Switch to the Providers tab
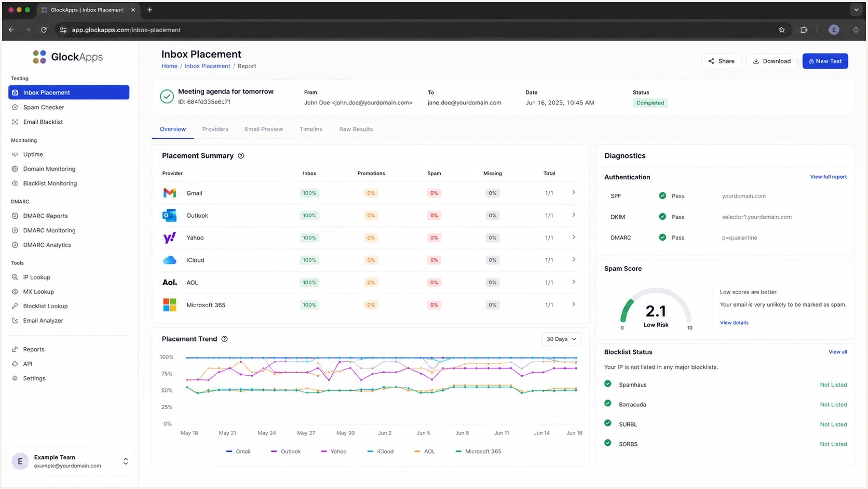The image size is (868, 489). pos(215,129)
